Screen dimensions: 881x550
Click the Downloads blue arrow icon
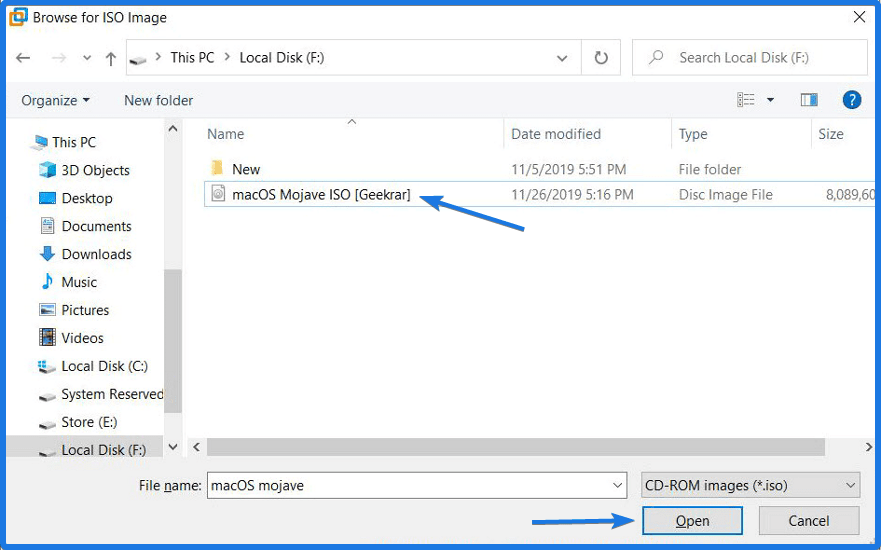(x=47, y=254)
